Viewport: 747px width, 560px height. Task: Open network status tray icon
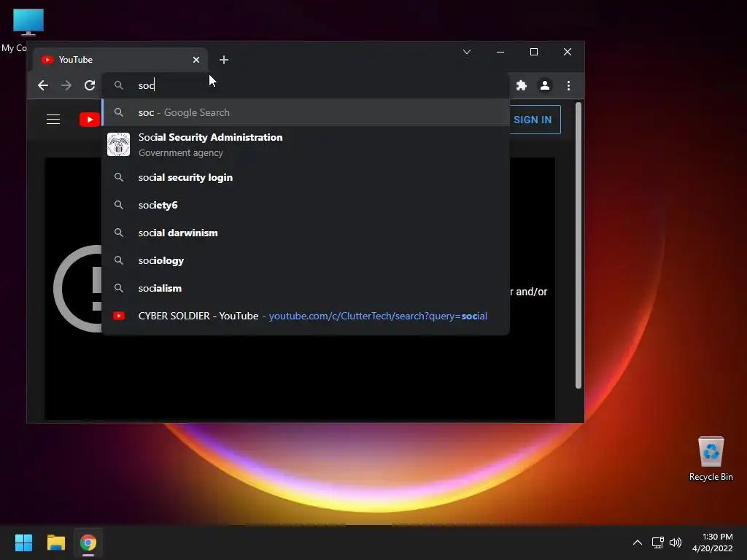click(657, 542)
